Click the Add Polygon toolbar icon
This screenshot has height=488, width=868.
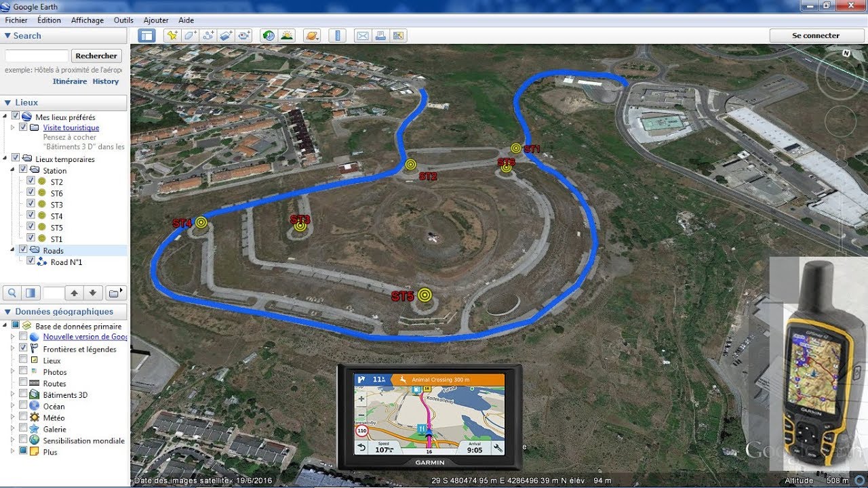coord(191,35)
